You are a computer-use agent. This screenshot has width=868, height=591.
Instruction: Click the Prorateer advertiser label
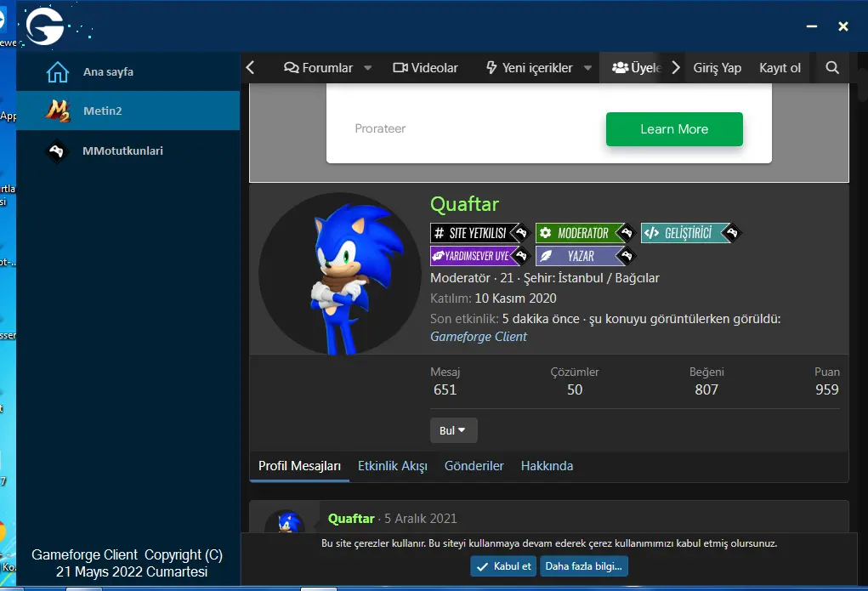tap(380, 128)
